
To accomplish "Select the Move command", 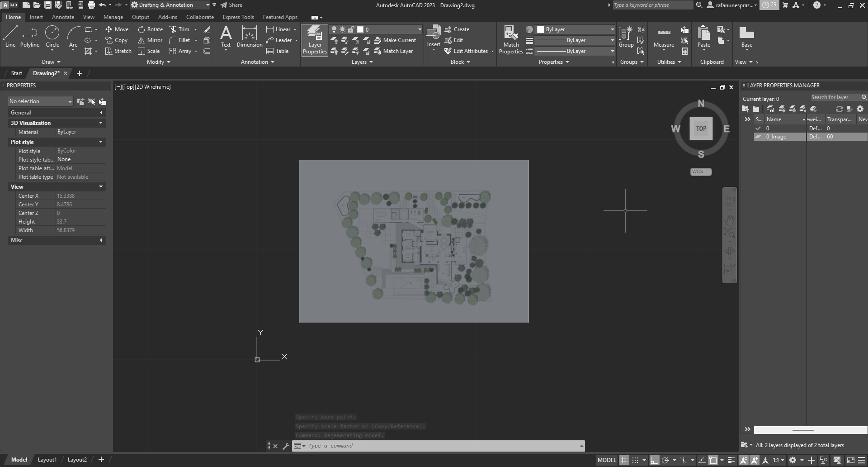I will (x=117, y=29).
